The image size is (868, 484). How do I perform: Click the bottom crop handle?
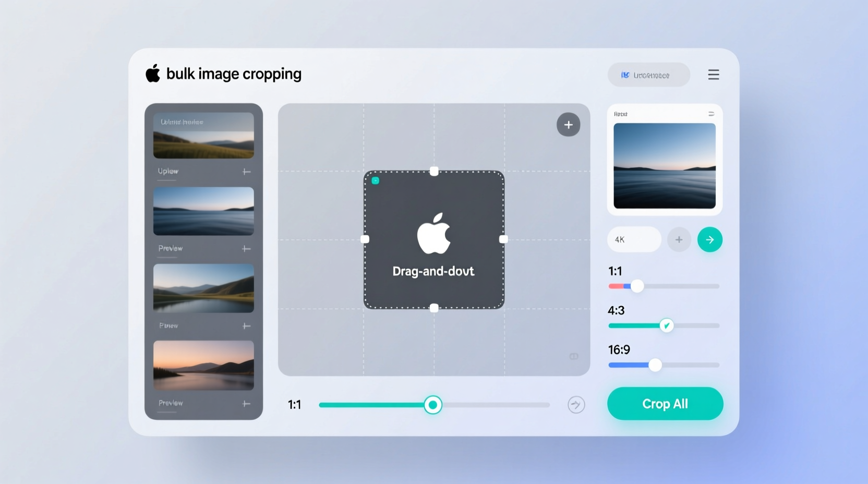[434, 308]
